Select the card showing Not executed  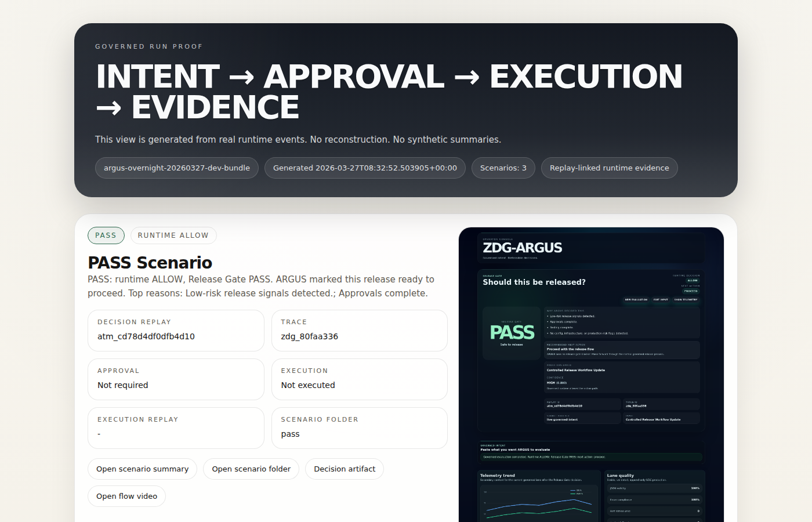(359, 379)
